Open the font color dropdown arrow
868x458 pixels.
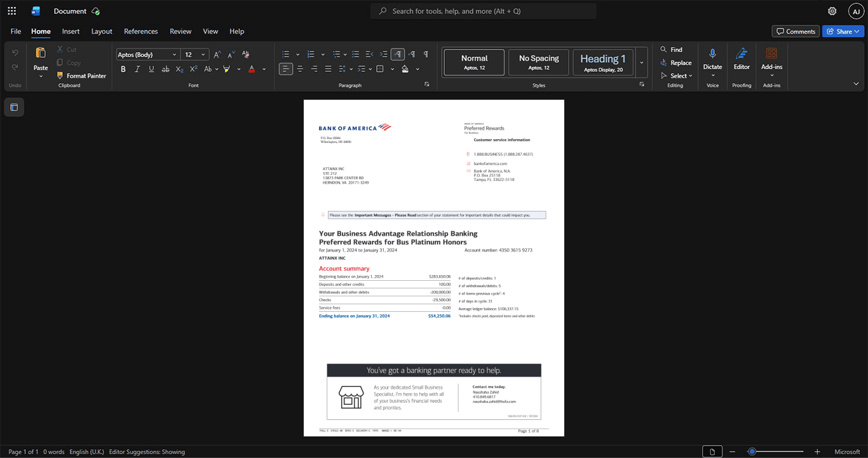click(x=264, y=69)
